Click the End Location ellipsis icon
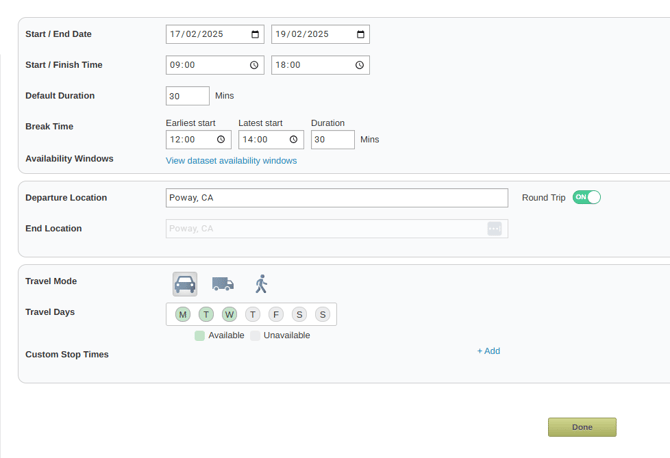The width and height of the screenshot is (670, 458). click(x=494, y=229)
